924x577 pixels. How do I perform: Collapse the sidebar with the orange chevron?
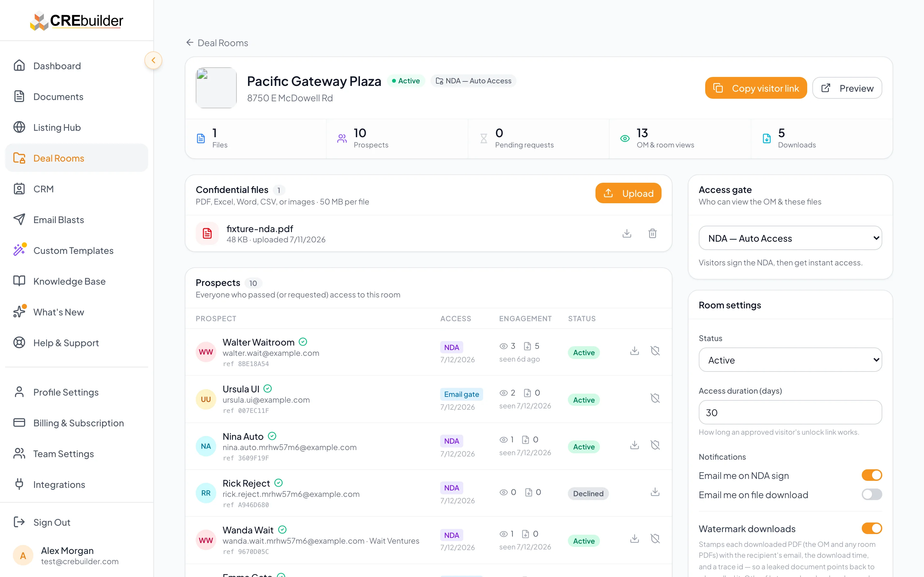pyautogui.click(x=153, y=60)
